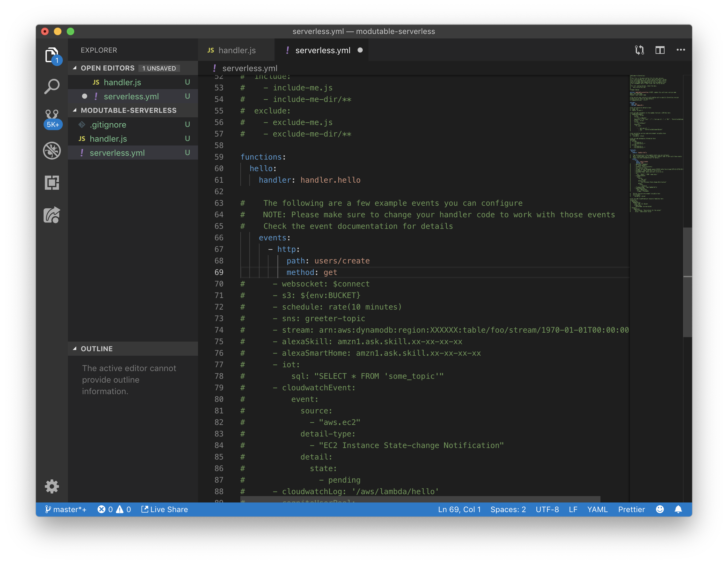Click the Open Changes compare icon
This screenshot has height=564, width=728.
tap(639, 50)
